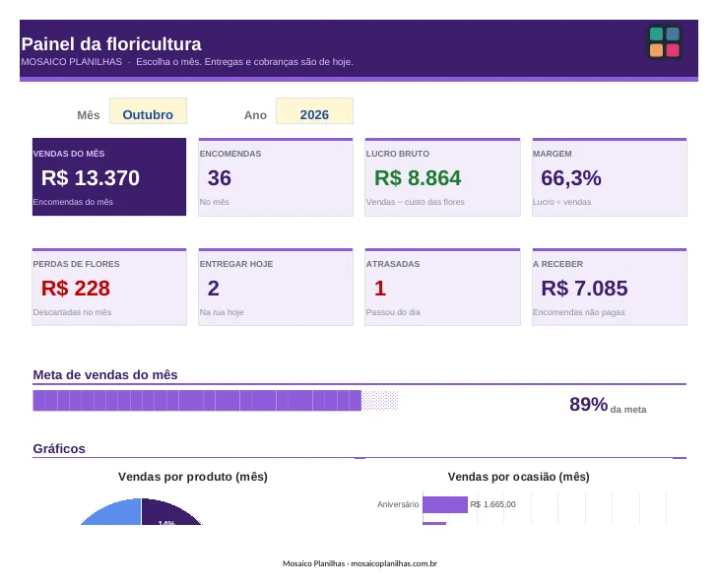718x588 pixels.
Task: Click the Mês label
Action: coord(89,115)
